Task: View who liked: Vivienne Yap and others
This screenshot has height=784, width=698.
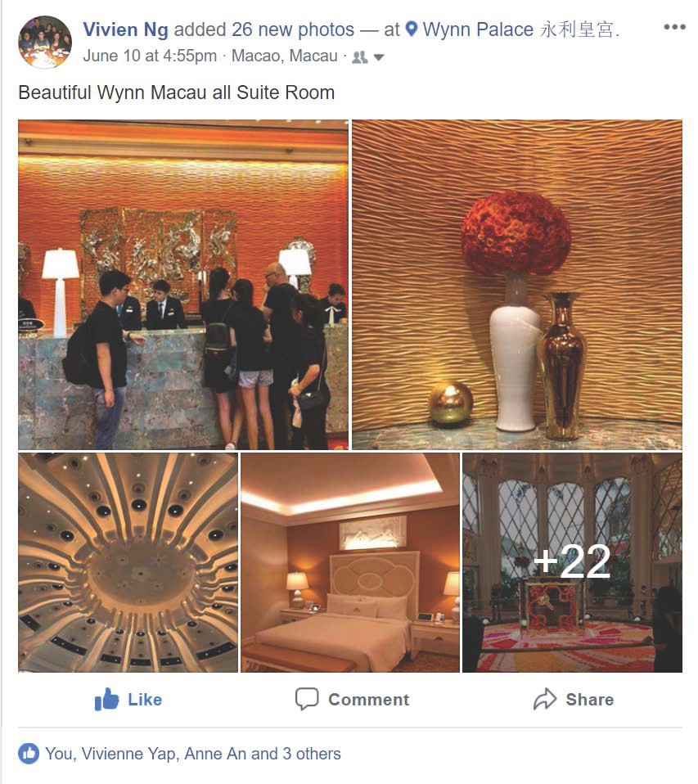Action: coord(193,754)
